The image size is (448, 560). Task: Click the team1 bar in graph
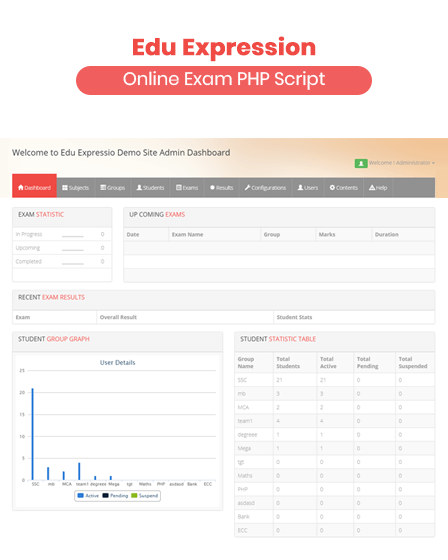pyautogui.click(x=79, y=471)
